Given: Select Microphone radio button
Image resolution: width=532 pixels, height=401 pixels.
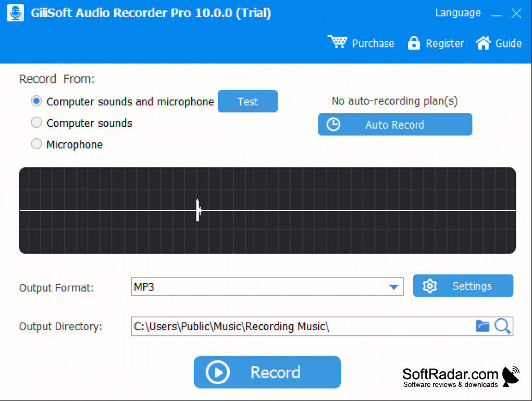Looking at the screenshot, I should point(36,143).
